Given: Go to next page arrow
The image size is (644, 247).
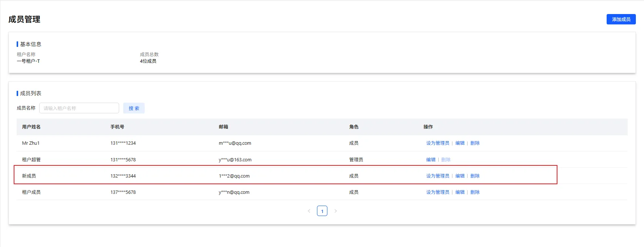Looking at the screenshot, I should pos(336,211).
